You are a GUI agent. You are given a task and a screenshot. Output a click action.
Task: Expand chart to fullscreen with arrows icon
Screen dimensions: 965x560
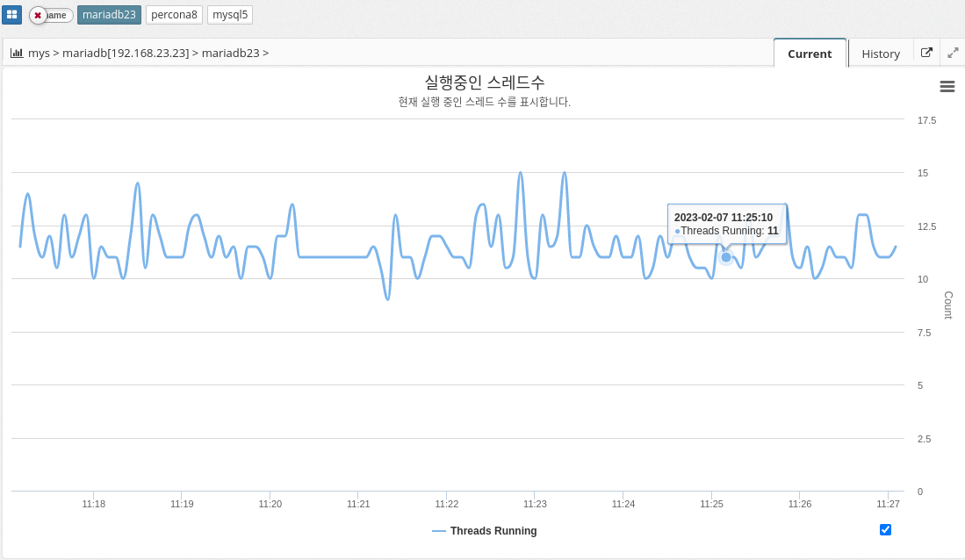point(953,53)
